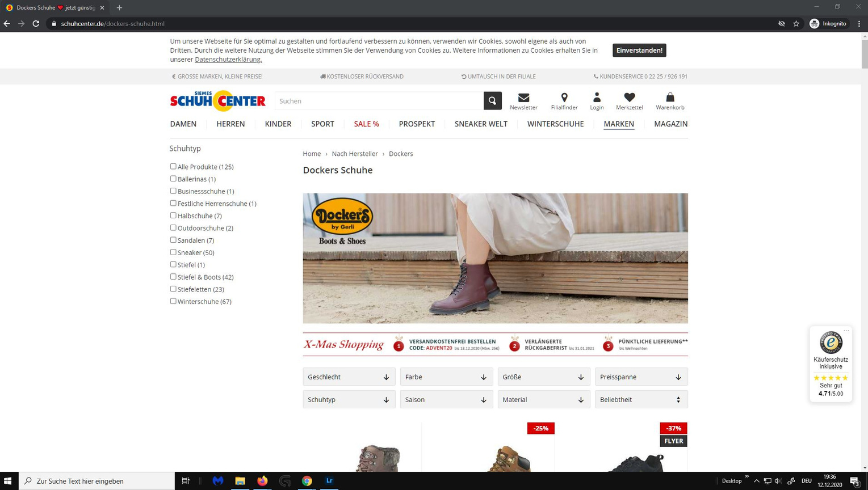Open the Datenschutzerklärung link

pos(228,60)
